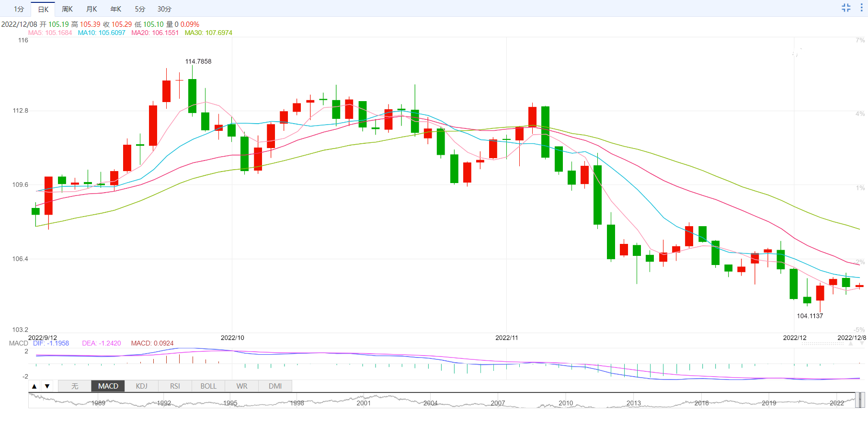Click the DIF: -1.1958 value
Screen dimensions: 868x426
51,343
